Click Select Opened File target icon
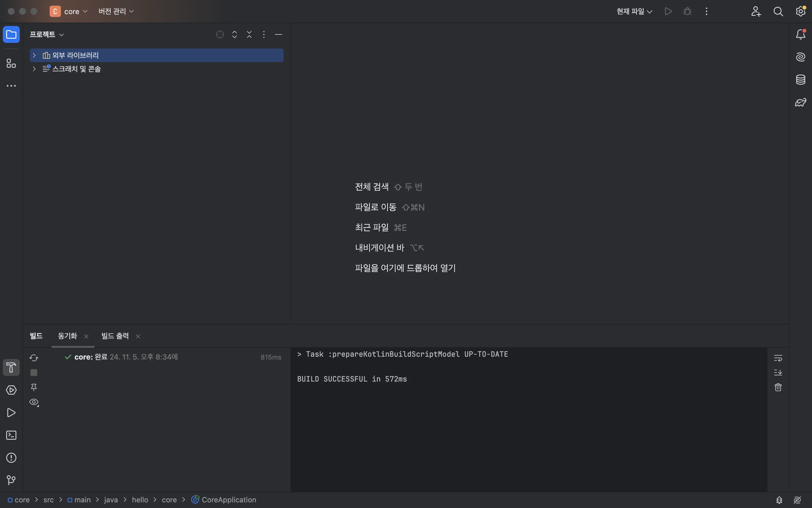 click(220, 34)
